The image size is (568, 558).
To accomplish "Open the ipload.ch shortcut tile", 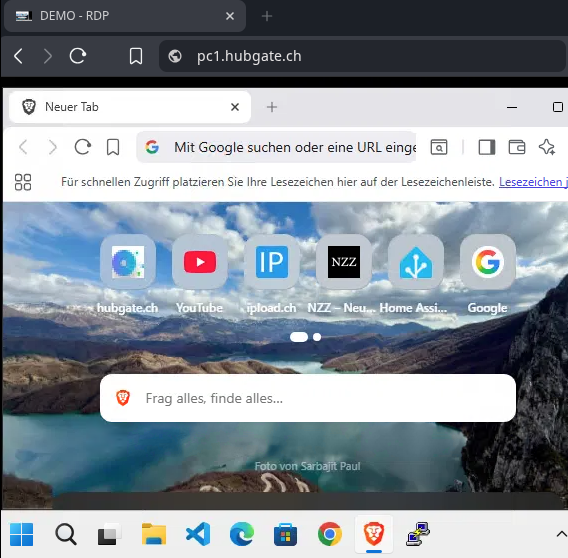I will click(272, 262).
